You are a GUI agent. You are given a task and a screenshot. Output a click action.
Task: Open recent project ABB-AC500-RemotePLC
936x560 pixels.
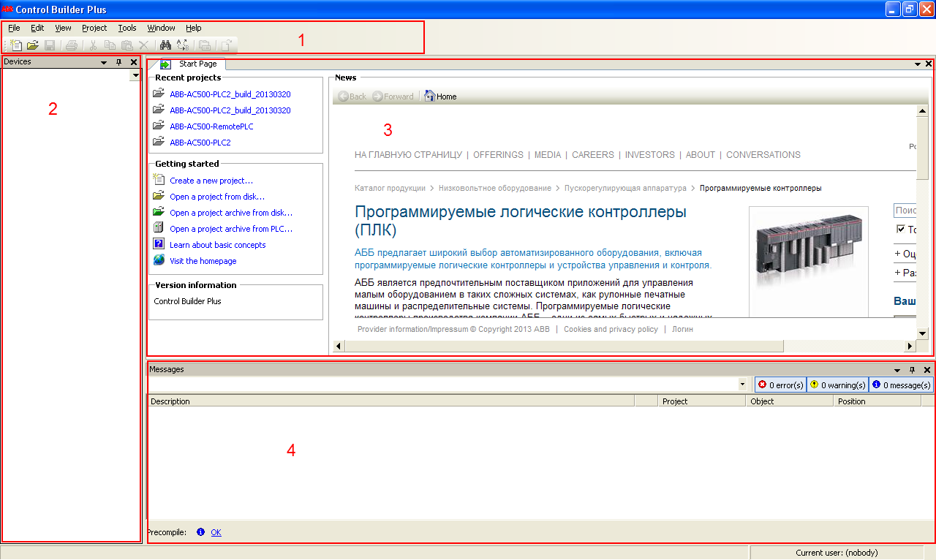tap(211, 126)
